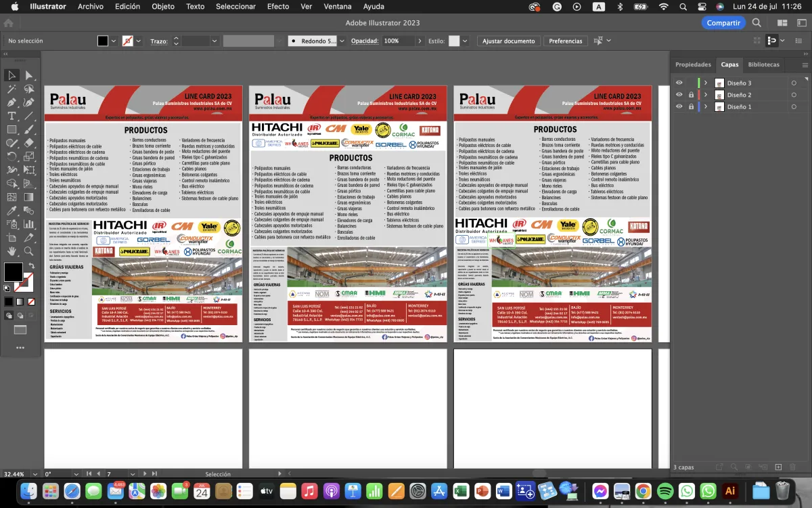This screenshot has width=812, height=508.
Task: Open the Estilo graphic style dropdown
Action: [465, 41]
